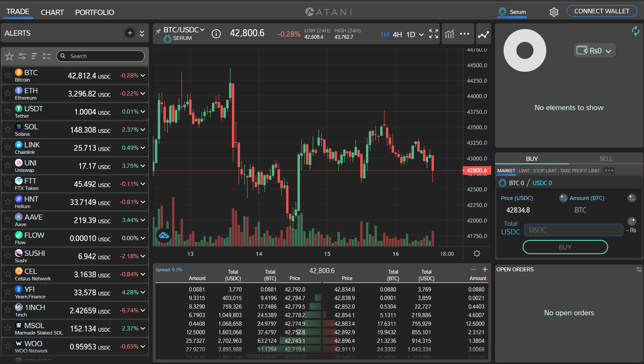644x364 pixels.
Task: Open the Rs0 wallet currency dropdown
Action: click(595, 51)
